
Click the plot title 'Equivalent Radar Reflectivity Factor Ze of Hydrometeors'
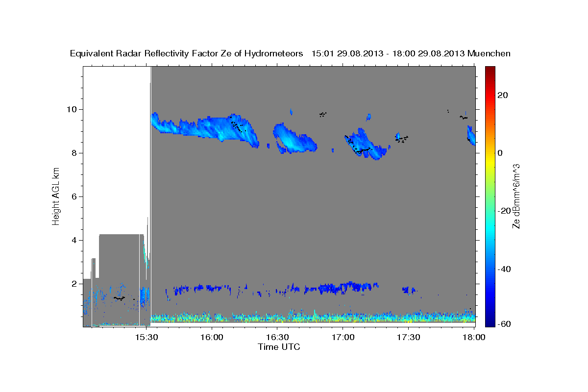pos(187,53)
